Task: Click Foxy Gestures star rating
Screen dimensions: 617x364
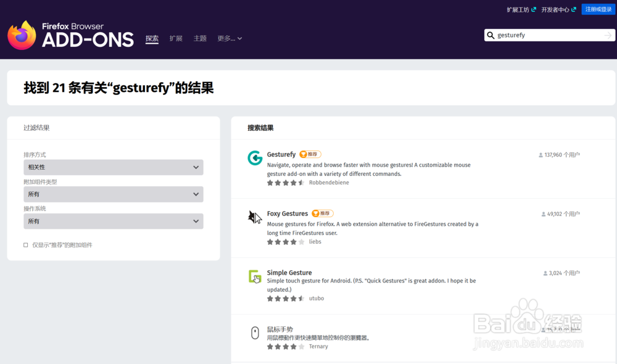Action: point(286,242)
